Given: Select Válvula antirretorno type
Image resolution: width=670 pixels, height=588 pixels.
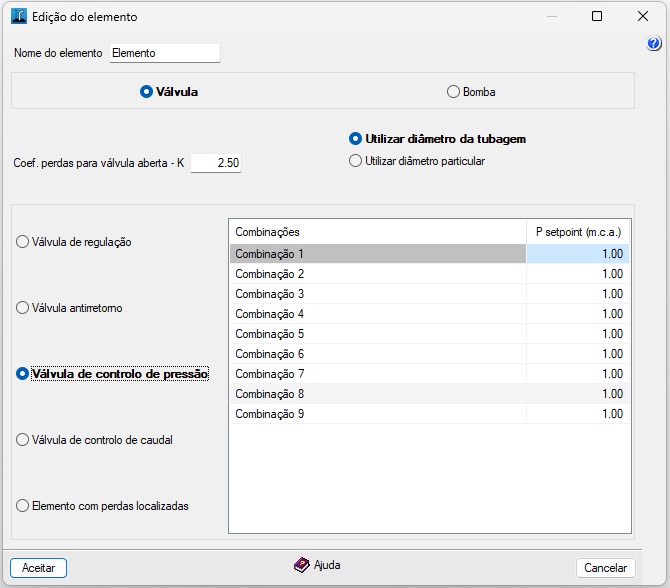Looking at the screenshot, I should pos(23,308).
